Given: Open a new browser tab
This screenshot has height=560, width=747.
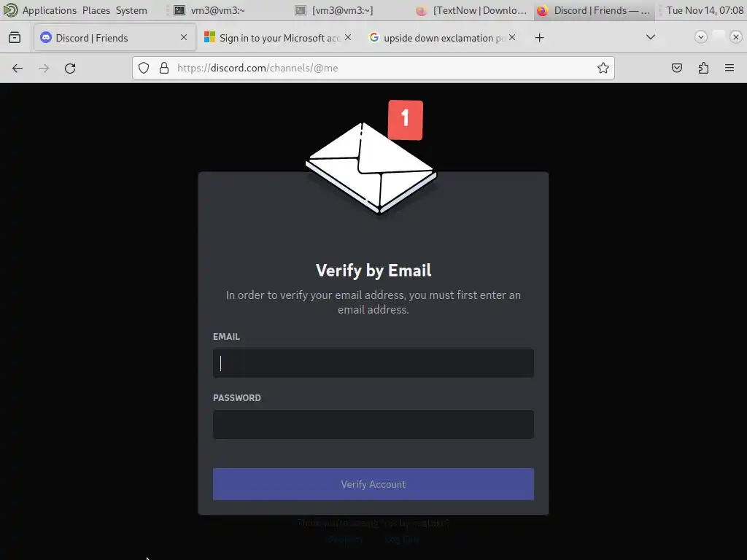Looking at the screenshot, I should click(x=539, y=38).
